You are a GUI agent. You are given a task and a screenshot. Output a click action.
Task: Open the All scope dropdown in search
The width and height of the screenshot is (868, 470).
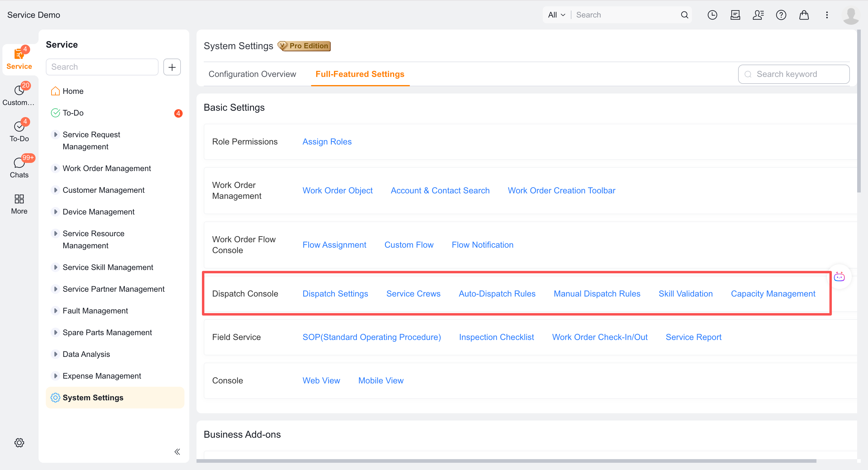556,15
